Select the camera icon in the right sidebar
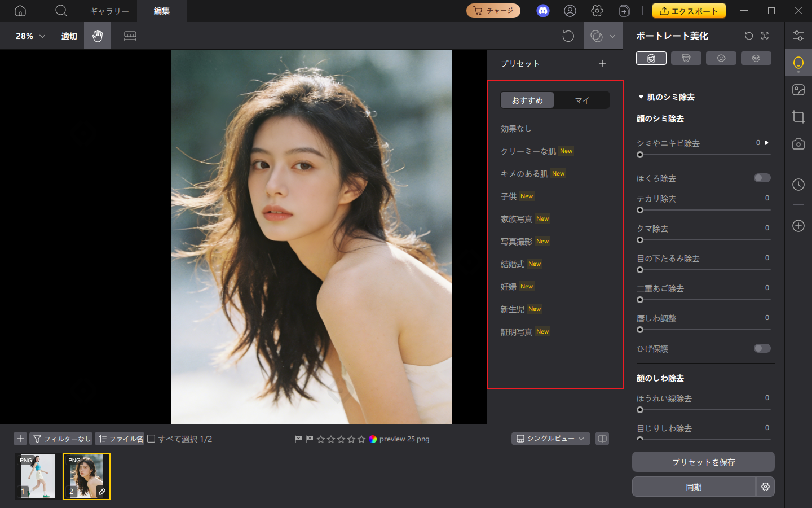 [798, 144]
